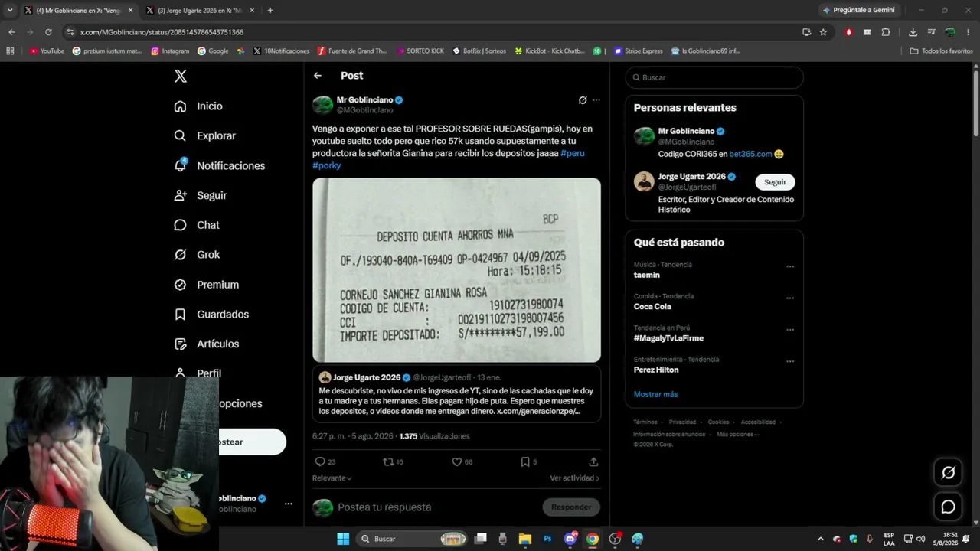Expand the Relevante reply sort dropdown

(332, 478)
